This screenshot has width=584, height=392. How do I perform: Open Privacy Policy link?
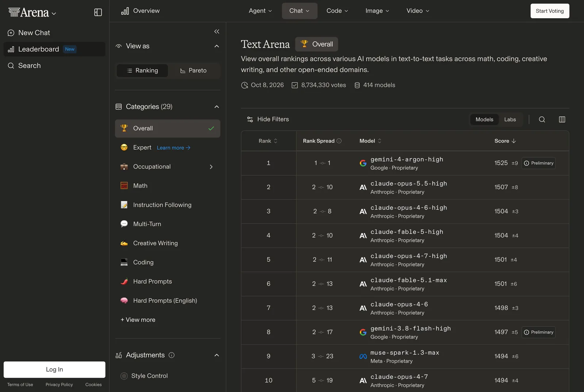click(x=59, y=385)
